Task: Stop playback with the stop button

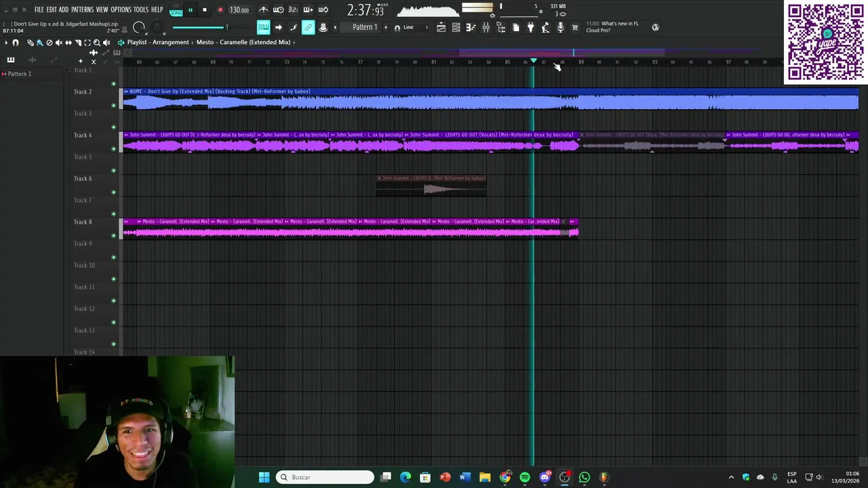Action: pyautogui.click(x=204, y=10)
